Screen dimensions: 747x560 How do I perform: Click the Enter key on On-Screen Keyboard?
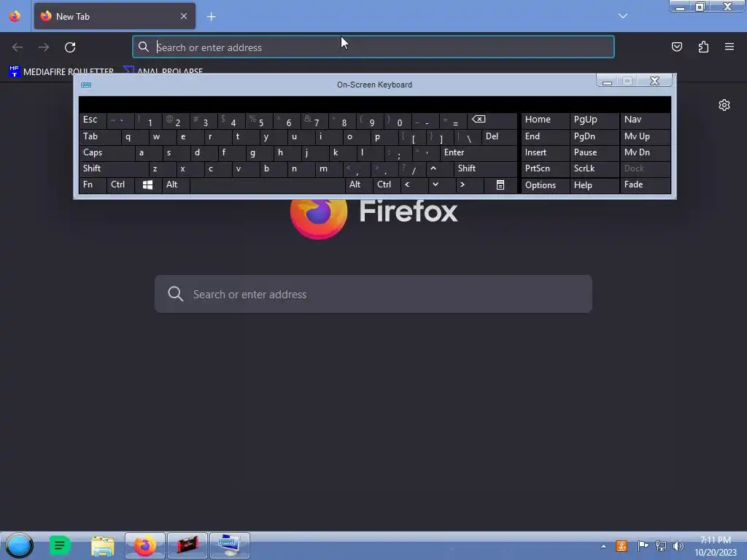point(479,153)
